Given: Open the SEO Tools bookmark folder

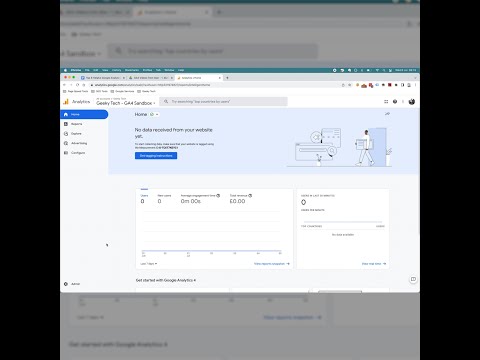Looking at the screenshot, I should [x=100, y=91].
